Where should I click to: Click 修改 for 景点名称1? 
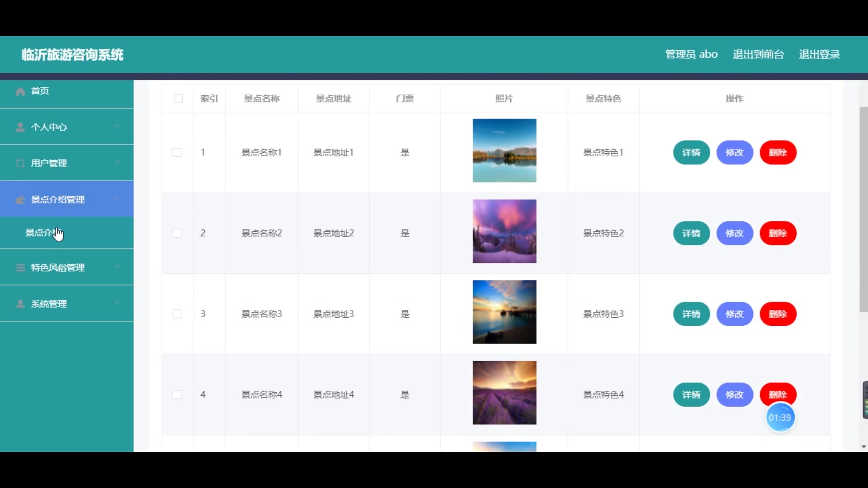tap(735, 153)
